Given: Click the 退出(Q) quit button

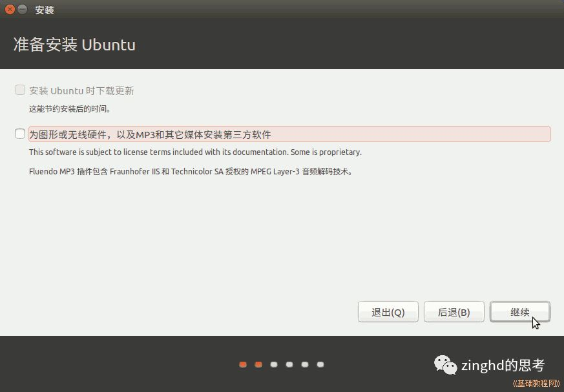Looking at the screenshot, I should click(x=388, y=312).
